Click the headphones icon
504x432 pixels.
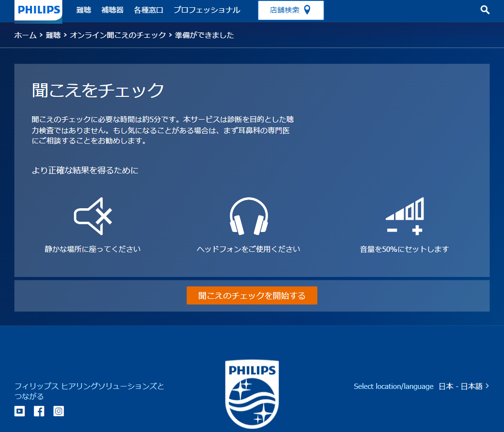249,216
